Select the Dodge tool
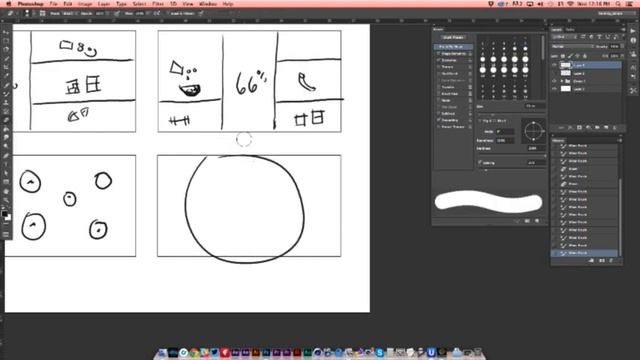Image resolution: width=640 pixels, height=360 pixels. point(6,147)
